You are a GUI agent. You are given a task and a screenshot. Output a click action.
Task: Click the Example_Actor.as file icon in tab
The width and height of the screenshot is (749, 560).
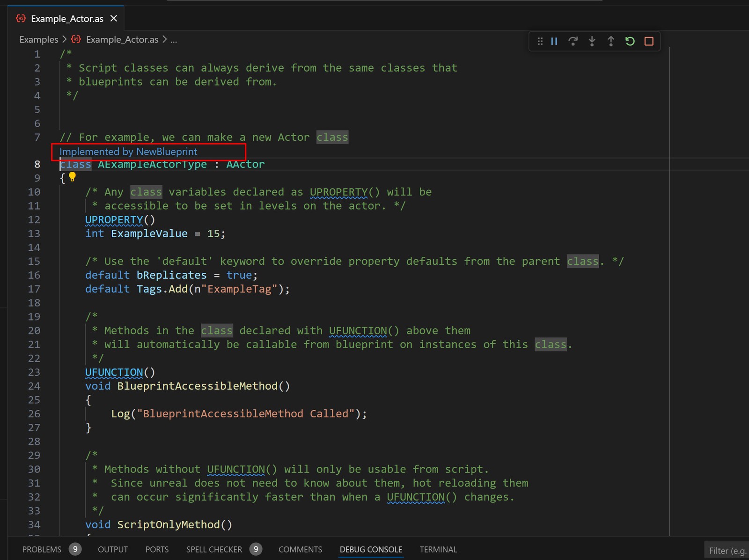21,18
